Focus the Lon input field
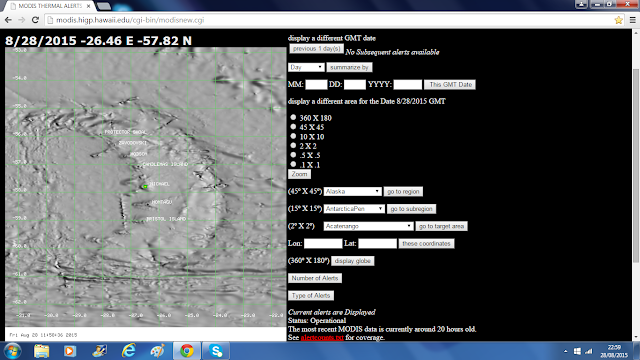The height and width of the screenshot is (360, 640). 323,244
